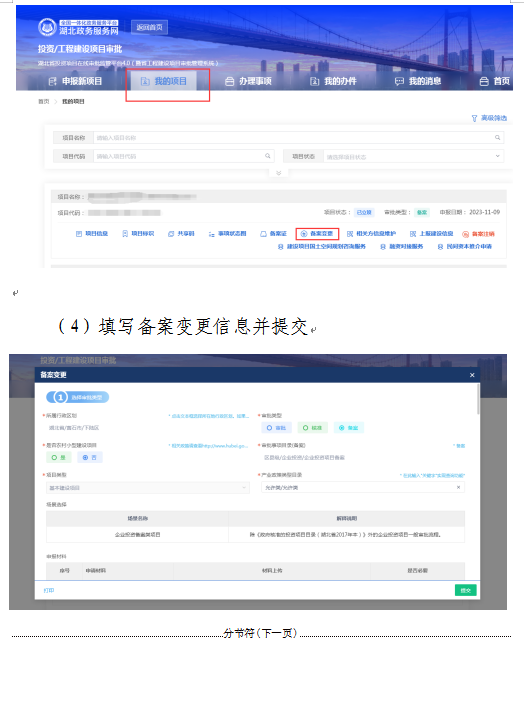This screenshot has height=716, width=524.
Task: Open 高级筛选 filter icon
Action: pyautogui.click(x=474, y=118)
